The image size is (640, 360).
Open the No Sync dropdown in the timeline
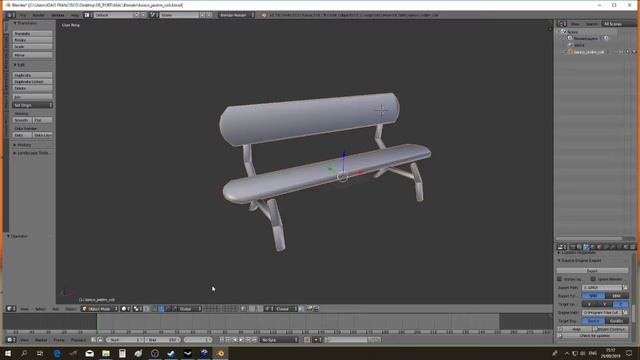pos(279,340)
